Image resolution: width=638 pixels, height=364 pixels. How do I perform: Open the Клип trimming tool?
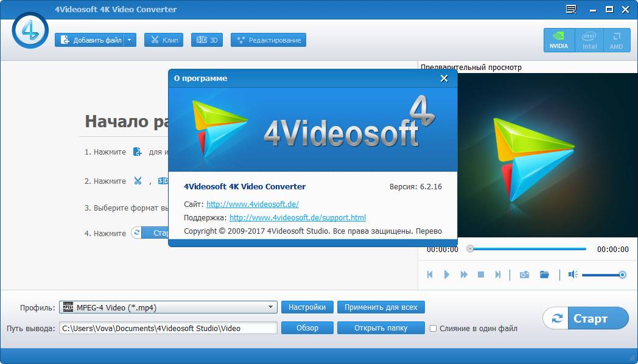tap(164, 40)
